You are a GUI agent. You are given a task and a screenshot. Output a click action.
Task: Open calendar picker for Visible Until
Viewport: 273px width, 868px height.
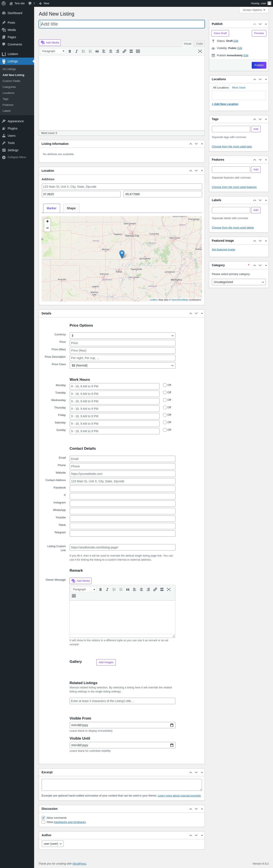tap(171, 745)
